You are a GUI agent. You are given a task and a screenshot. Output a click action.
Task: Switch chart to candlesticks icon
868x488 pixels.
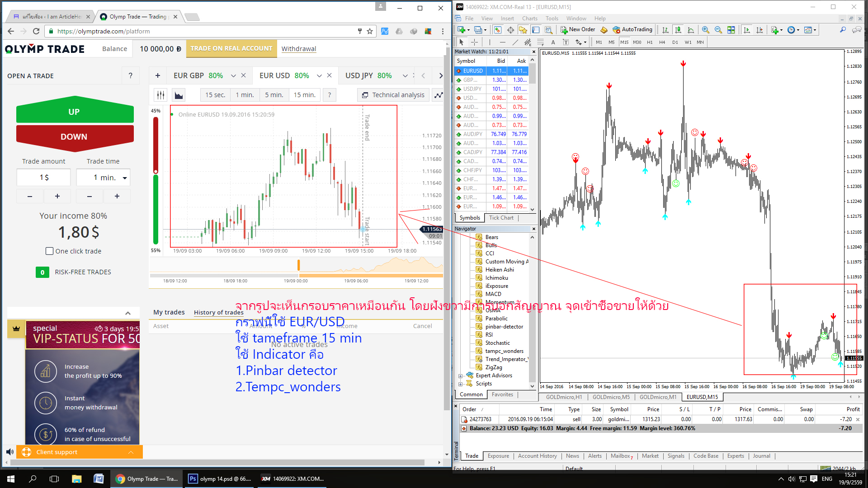coord(678,30)
